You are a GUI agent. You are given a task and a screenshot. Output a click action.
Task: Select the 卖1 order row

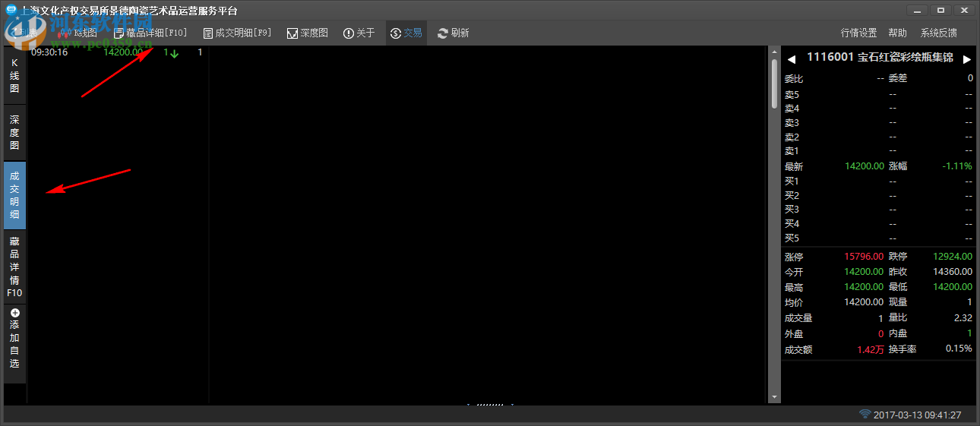point(879,151)
